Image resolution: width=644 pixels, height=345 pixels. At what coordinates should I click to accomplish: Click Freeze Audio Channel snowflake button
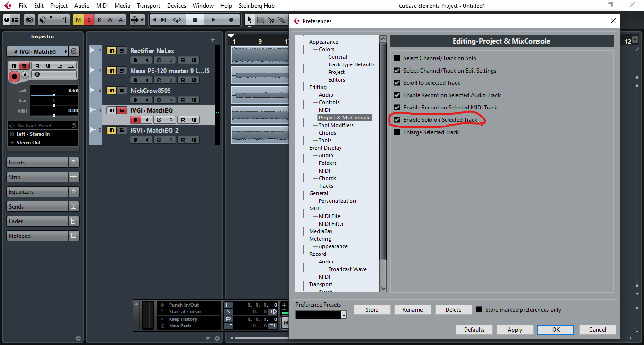[37, 75]
